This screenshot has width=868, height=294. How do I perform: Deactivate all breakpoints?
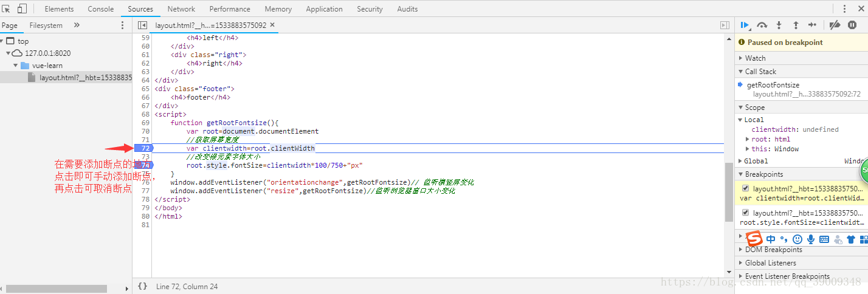(x=835, y=25)
